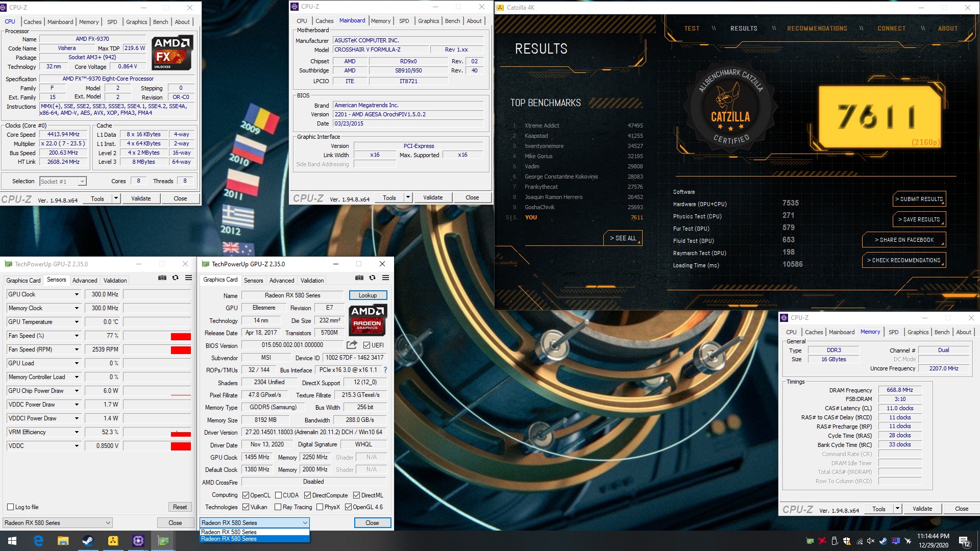Click GPU-Z taskbar icon
980x551 pixels.
point(163,541)
